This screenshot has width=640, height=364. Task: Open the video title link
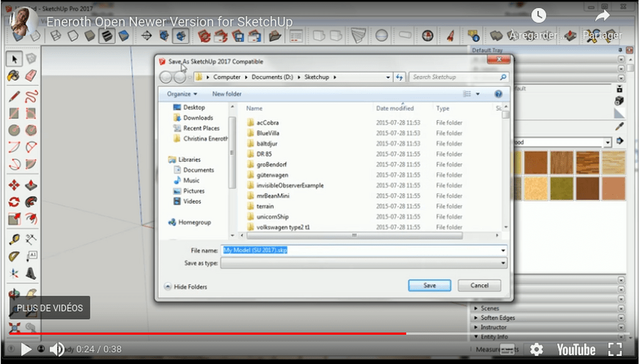[169, 22]
